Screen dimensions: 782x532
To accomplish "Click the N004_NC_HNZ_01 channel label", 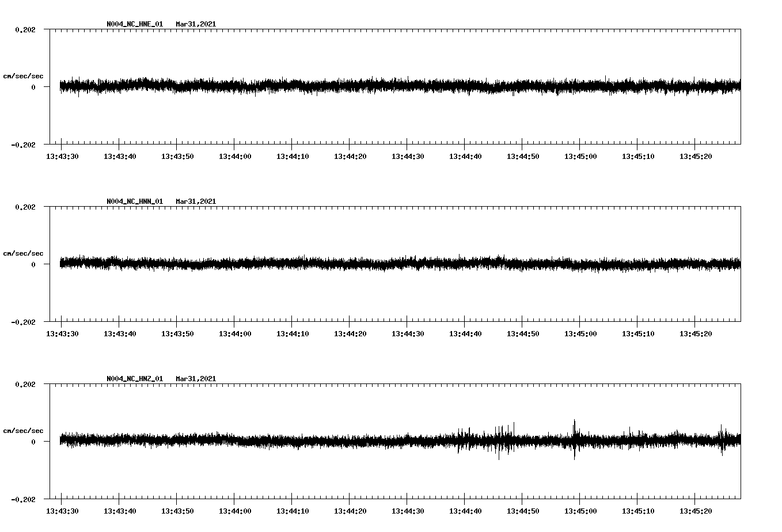I will 134,378.
